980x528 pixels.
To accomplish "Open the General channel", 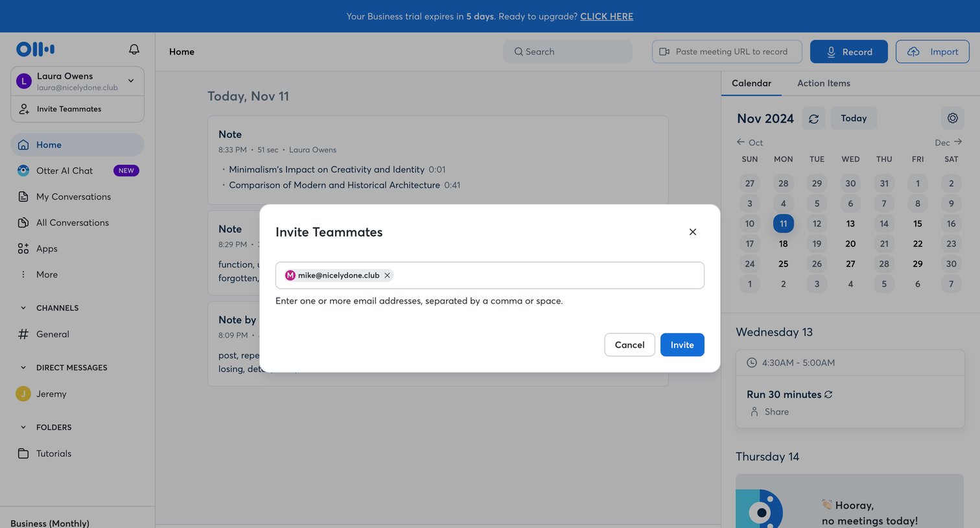I will click(77, 334).
